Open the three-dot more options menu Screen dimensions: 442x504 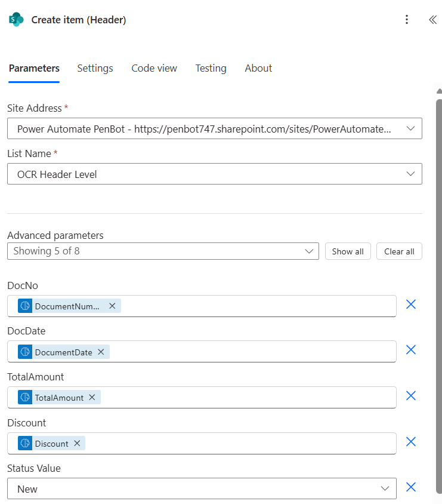(407, 20)
